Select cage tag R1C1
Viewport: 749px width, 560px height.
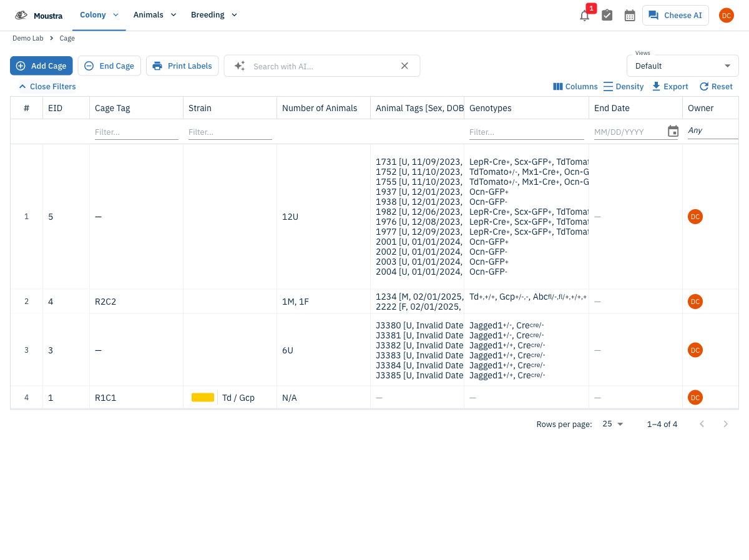coord(105,398)
